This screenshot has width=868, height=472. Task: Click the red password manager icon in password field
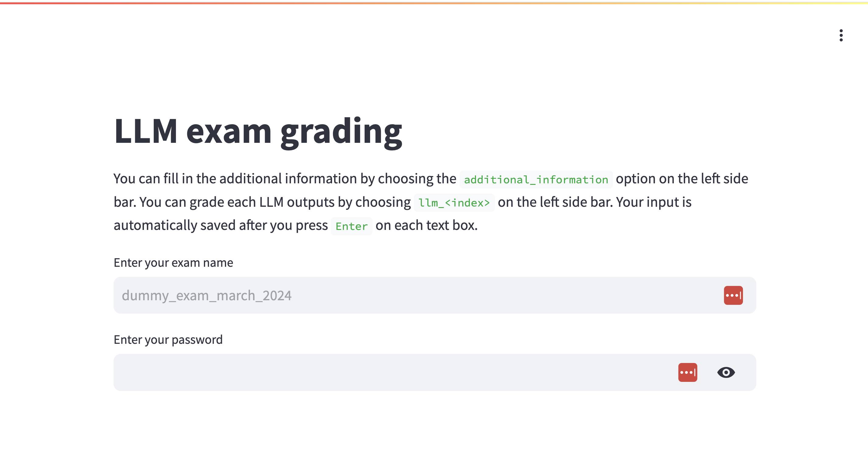[688, 372]
